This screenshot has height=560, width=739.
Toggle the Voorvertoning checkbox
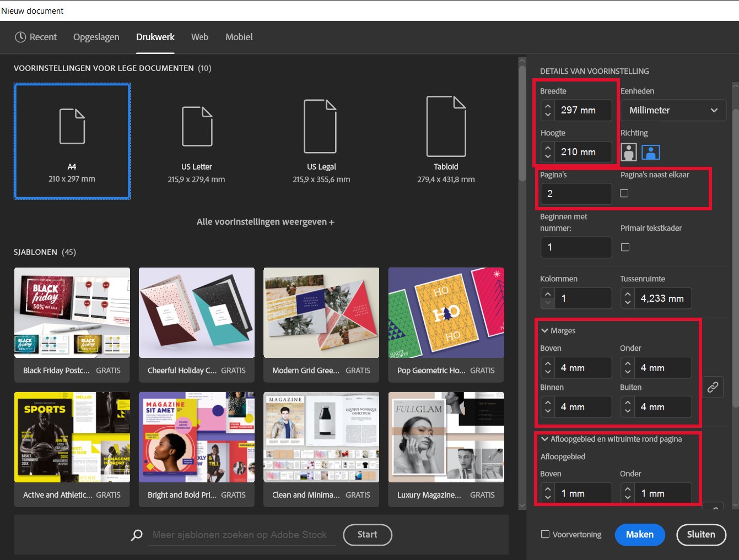pyautogui.click(x=546, y=534)
